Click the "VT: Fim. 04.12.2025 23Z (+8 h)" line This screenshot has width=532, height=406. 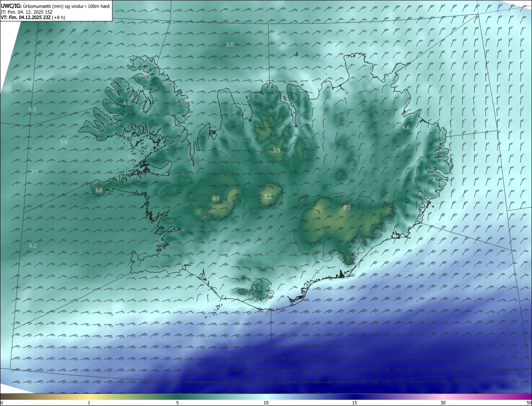(33, 17)
